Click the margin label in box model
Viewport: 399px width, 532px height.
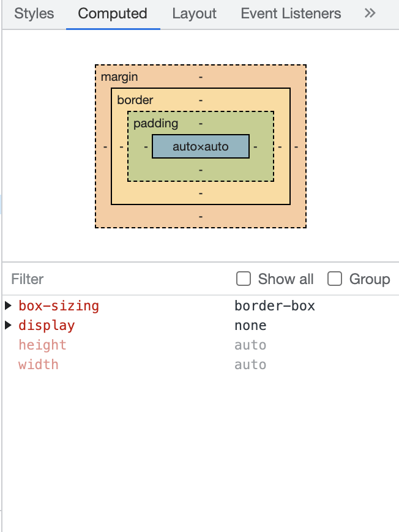(x=119, y=77)
